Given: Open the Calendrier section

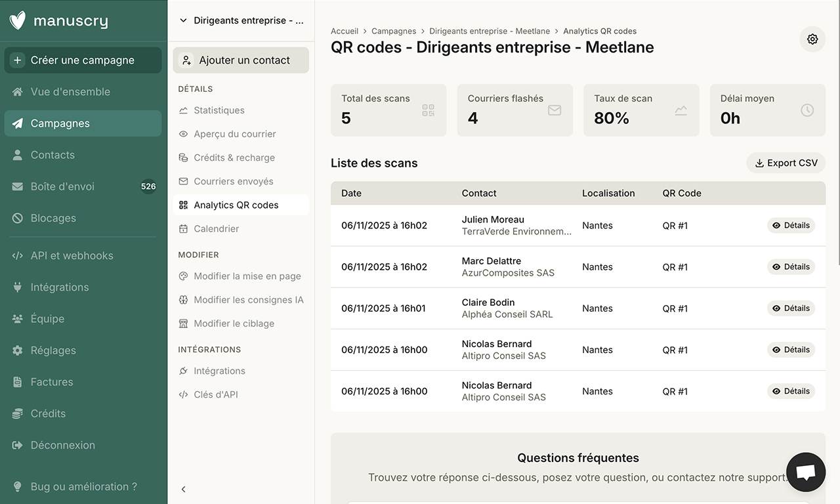Looking at the screenshot, I should pos(217,228).
